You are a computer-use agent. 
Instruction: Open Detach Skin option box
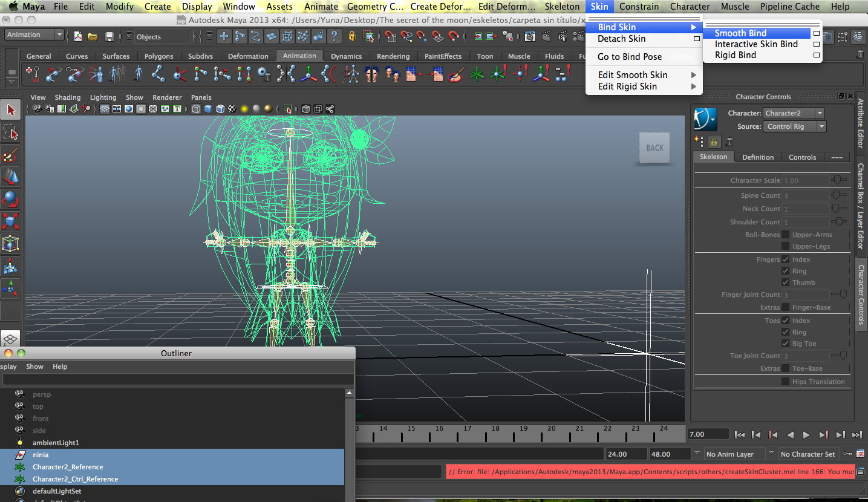(x=696, y=39)
